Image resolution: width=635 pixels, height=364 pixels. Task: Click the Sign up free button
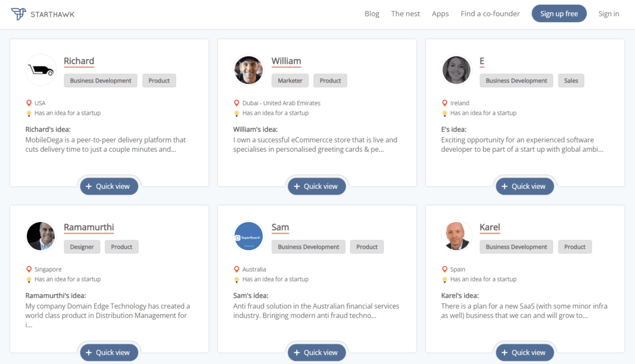[x=559, y=13]
